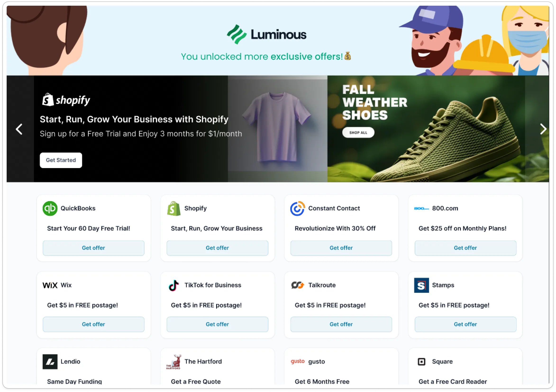Click the Lendio logo icon
Screen dimensions: 556x392
click(x=50, y=362)
